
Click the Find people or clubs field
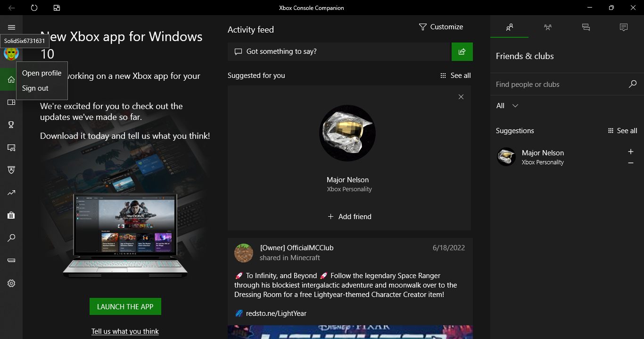point(559,85)
